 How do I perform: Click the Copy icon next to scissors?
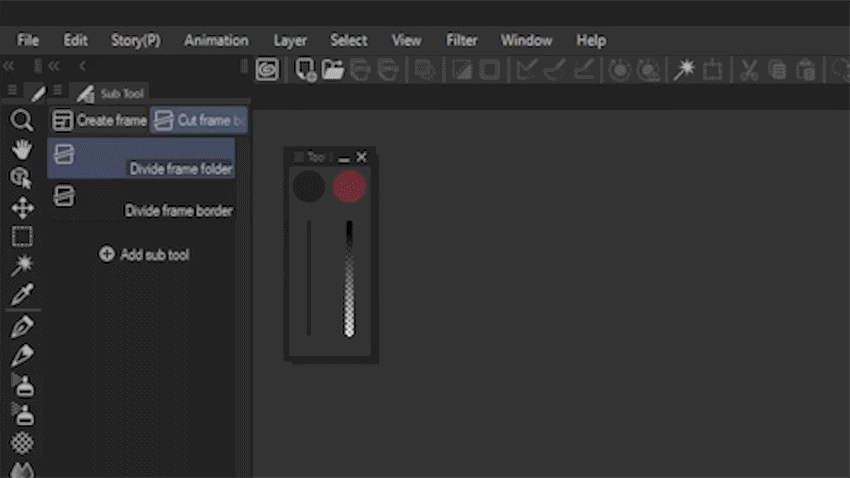777,70
